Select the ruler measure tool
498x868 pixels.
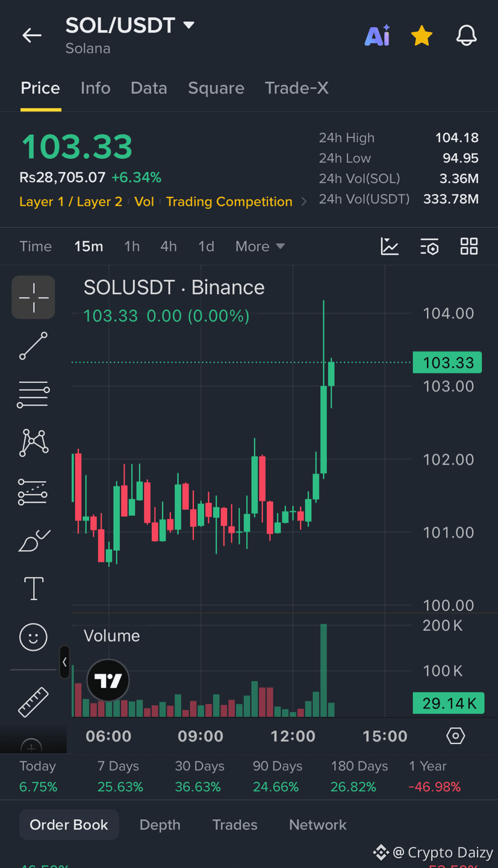33,702
